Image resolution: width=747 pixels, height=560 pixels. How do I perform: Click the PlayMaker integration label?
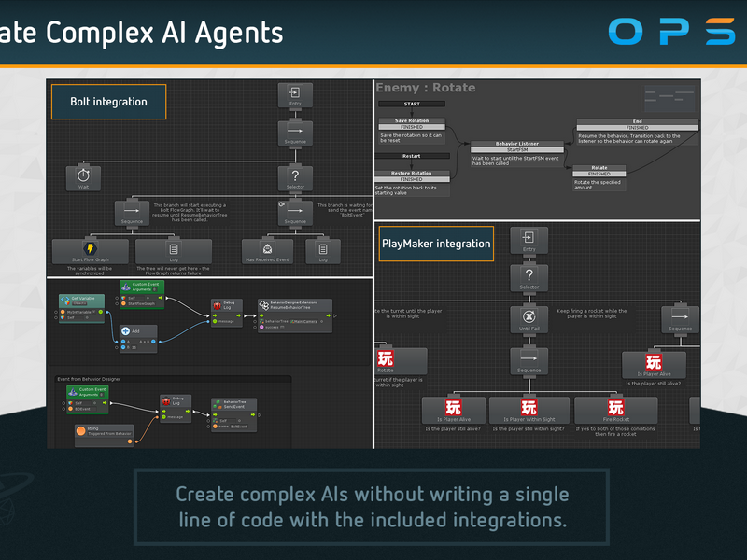436,244
